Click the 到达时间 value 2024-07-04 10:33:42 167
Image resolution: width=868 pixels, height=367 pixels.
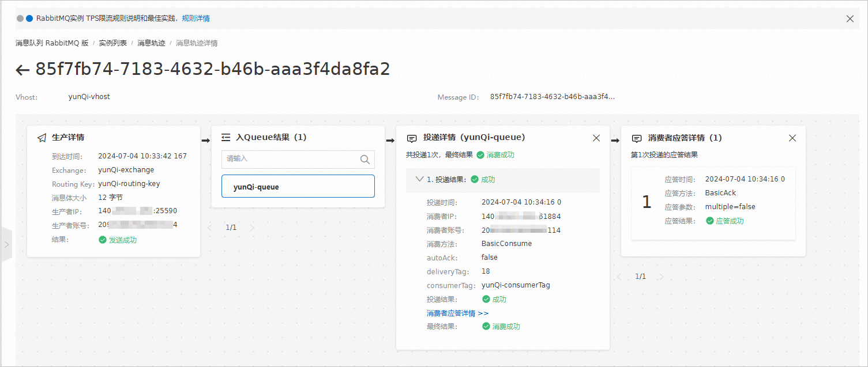[142, 156]
